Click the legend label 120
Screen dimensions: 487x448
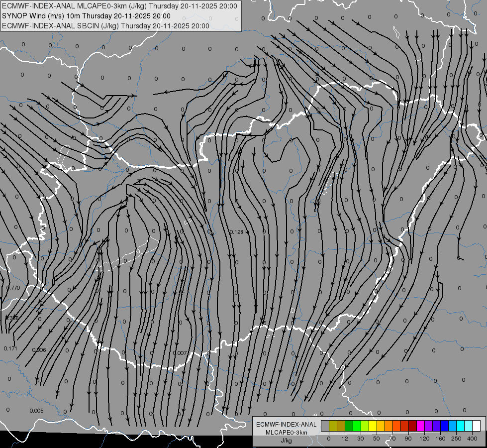[x=424, y=439]
